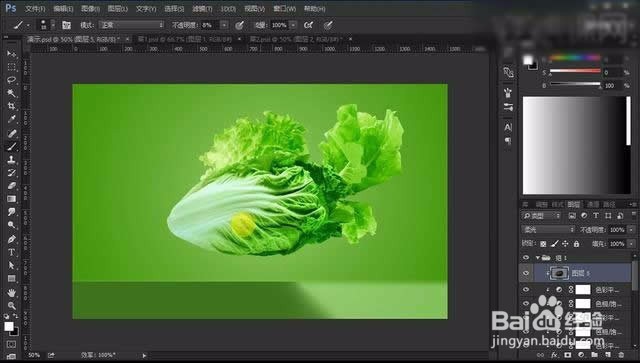Screen dimensions: 640x363
Task: Link layers icon at Layers panel bottom
Action: click(540, 355)
